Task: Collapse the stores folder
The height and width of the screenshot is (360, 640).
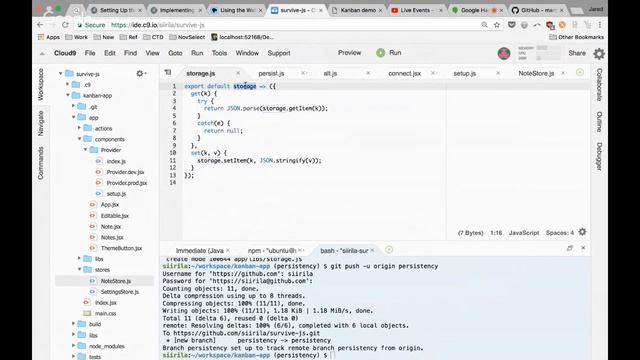Action: coord(80,269)
